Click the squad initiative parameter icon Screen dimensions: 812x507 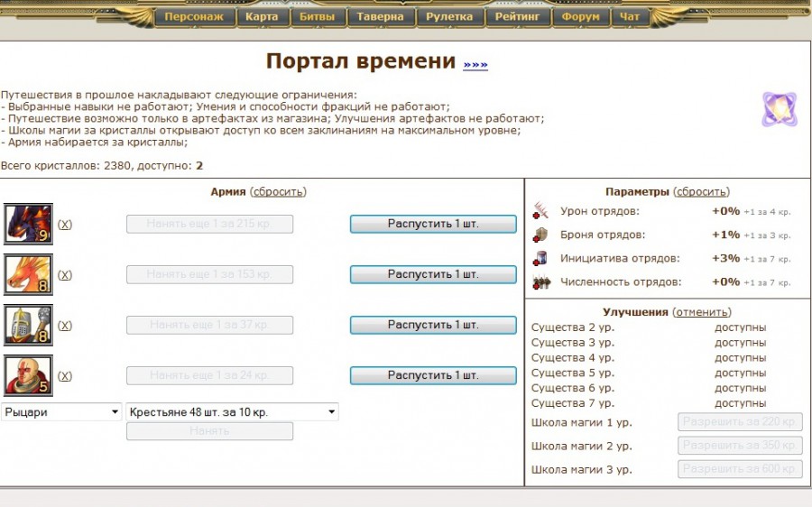click(540, 258)
